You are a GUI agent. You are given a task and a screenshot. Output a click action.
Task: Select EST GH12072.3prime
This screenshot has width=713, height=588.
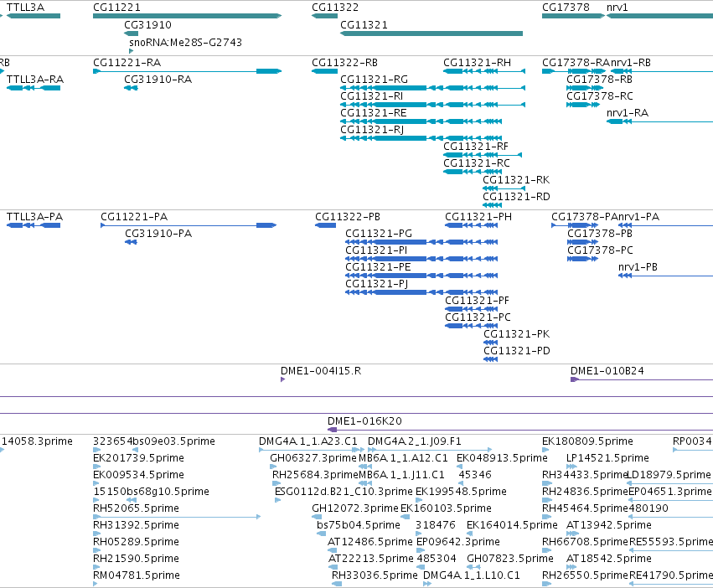tap(354, 508)
